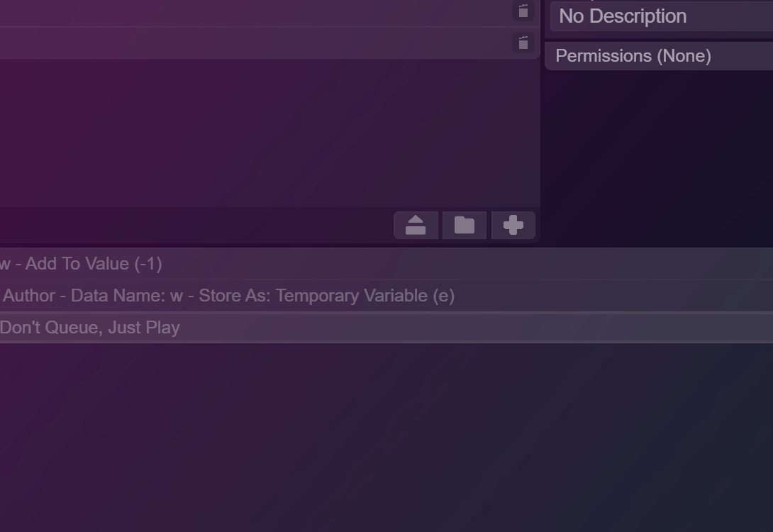
Task: Click the empty area of the command list
Action: (x=269, y=133)
